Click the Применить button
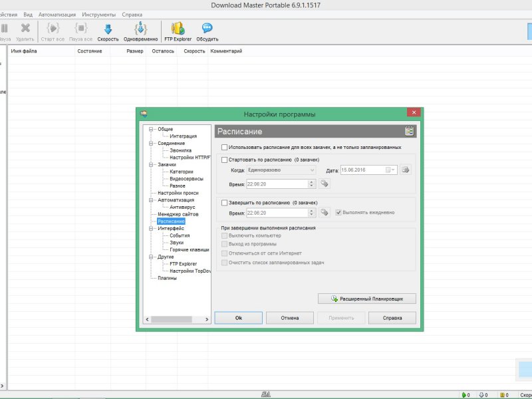Viewport: 532px width, 399px height. point(341,318)
